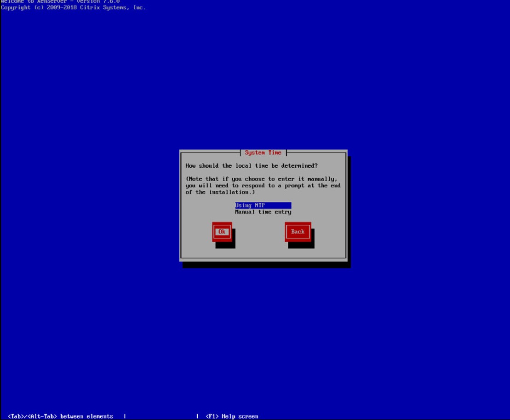The width and height of the screenshot is (510, 420).
Task: Click "How should the local time be determined?" text
Action: coord(252,166)
